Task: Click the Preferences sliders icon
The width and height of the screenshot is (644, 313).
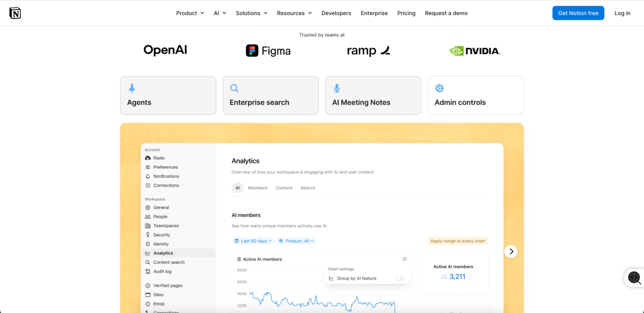Action: (x=148, y=167)
